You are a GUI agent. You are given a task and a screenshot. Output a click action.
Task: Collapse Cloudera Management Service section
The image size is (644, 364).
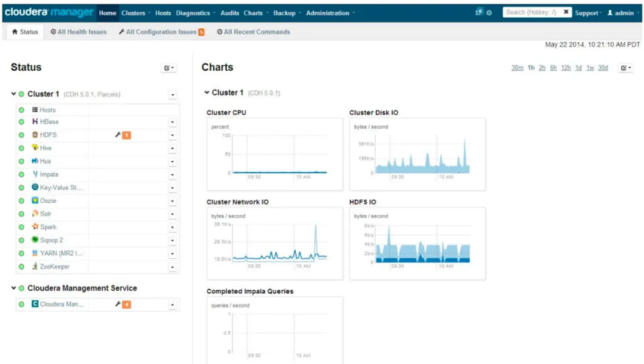point(13,288)
